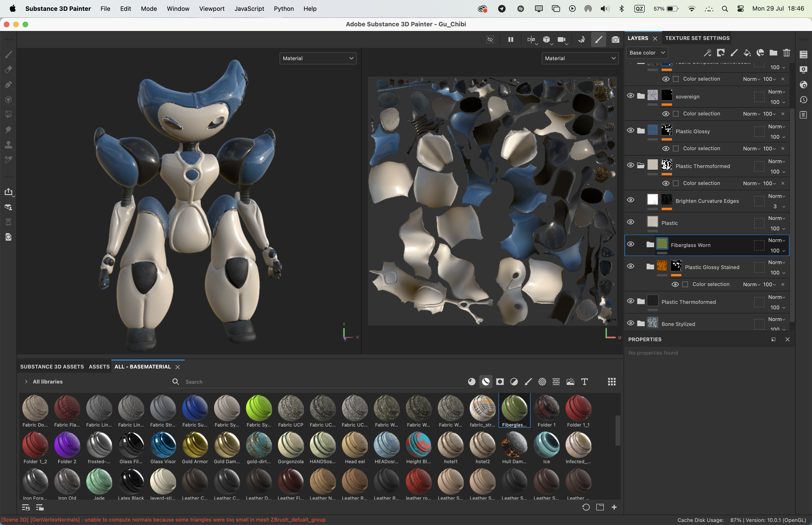Pause the engine computation

point(511,39)
